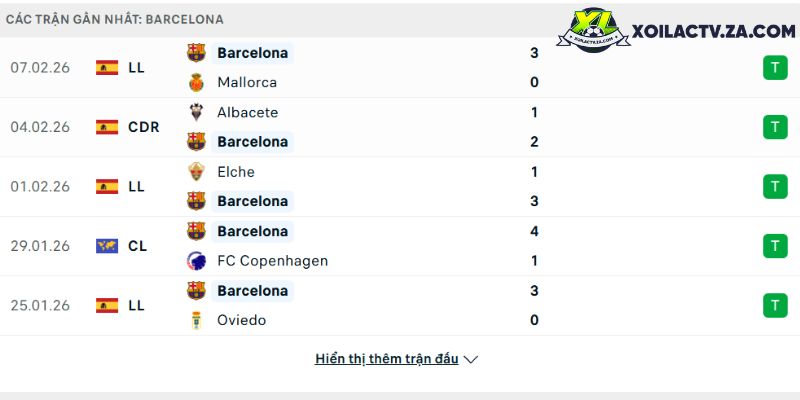This screenshot has height=400, width=800.
Task: Click the green T badge for the Copenhagen match
Action: point(775,246)
